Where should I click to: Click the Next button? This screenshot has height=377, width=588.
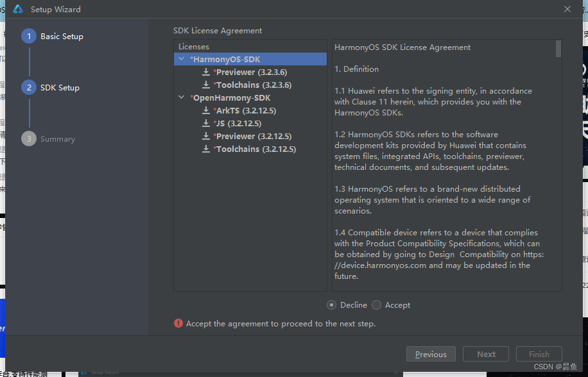point(486,354)
